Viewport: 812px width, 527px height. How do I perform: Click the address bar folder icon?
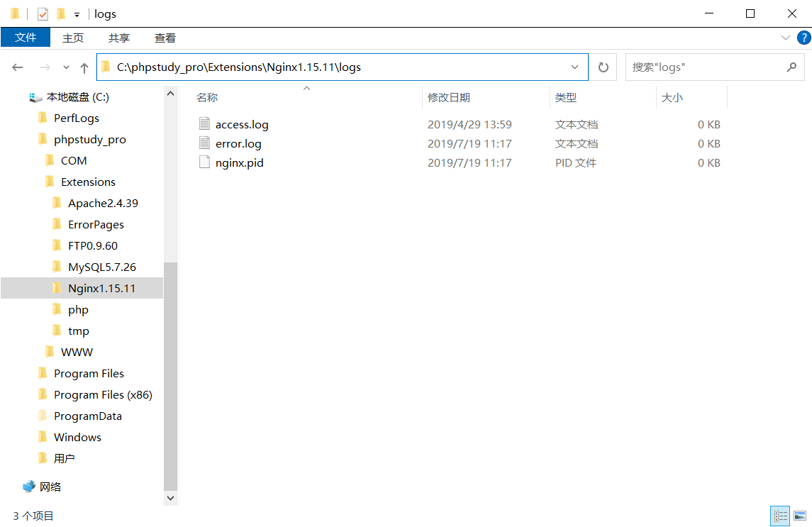coord(106,67)
